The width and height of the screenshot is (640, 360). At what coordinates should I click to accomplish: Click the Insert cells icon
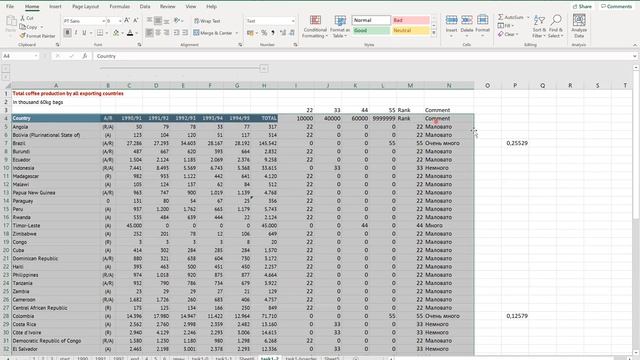click(451, 20)
